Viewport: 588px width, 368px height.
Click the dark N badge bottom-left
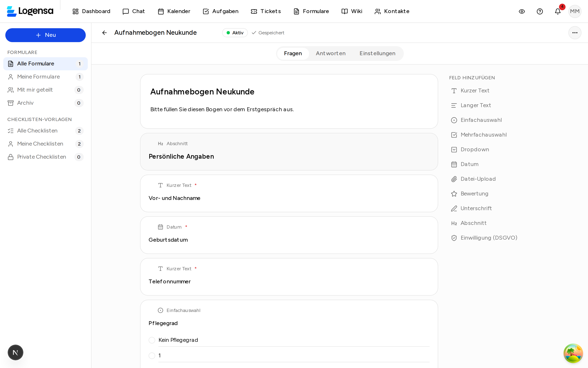(x=15, y=352)
